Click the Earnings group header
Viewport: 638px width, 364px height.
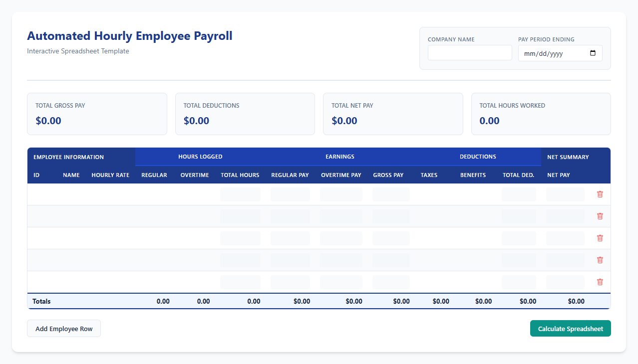(340, 157)
